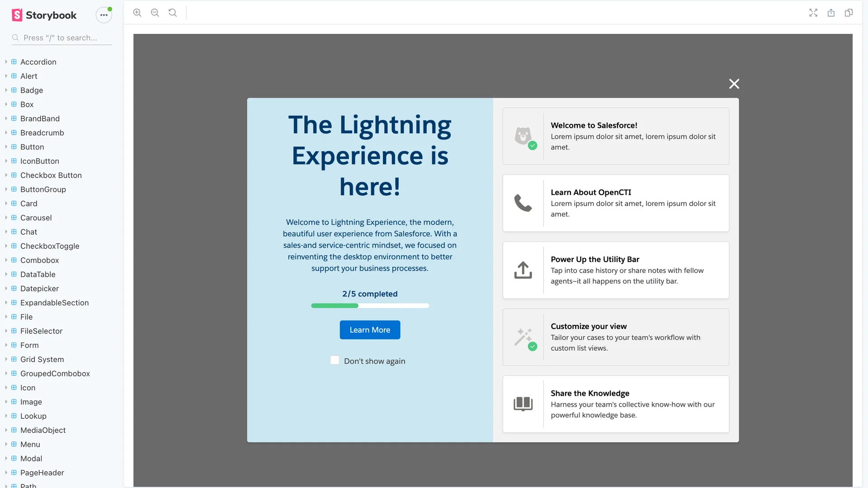Copy canvas link icon

[849, 13]
